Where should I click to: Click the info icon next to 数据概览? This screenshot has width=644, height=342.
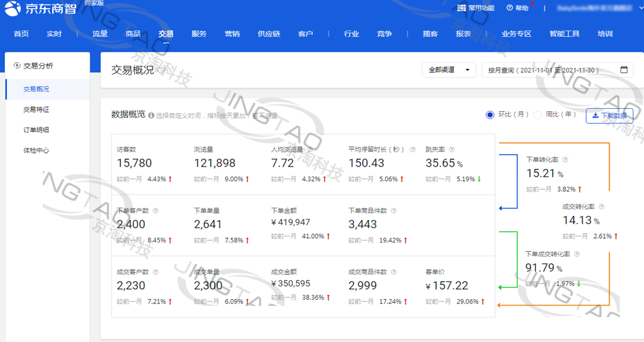pos(151,115)
